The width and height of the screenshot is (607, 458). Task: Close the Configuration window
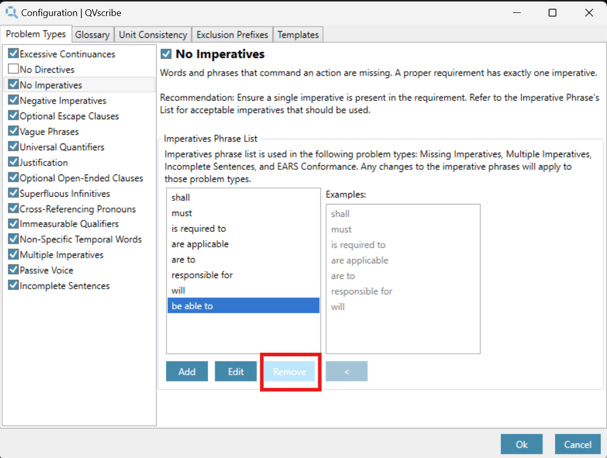tap(589, 12)
